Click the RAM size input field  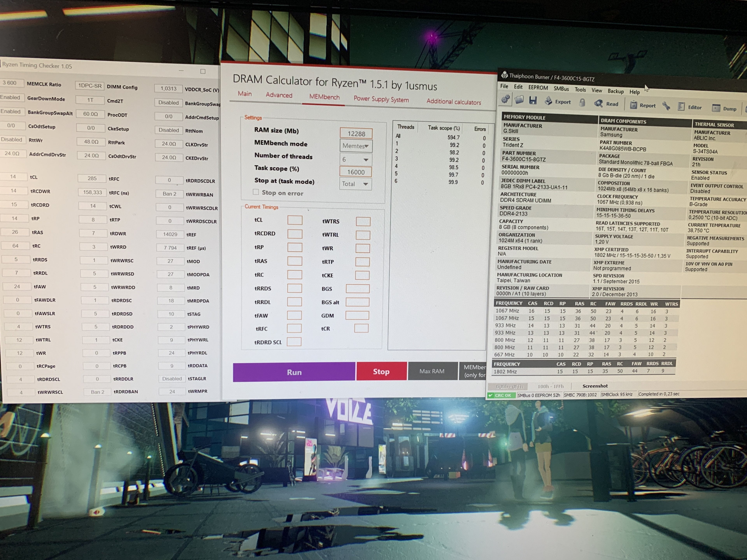[356, 134]
